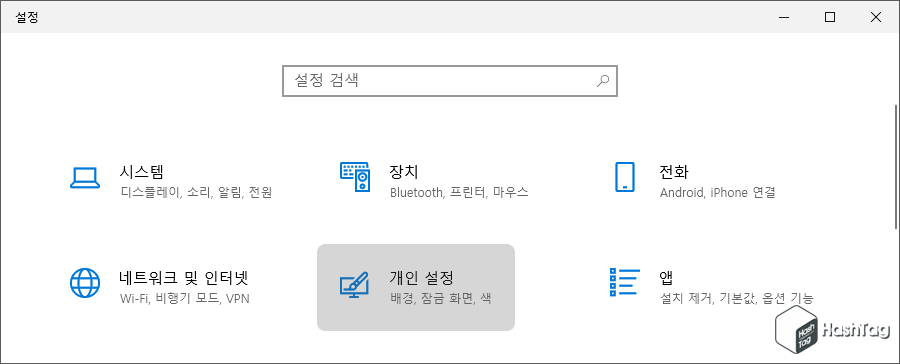Open the 시스템 laptop icon
Viewport: 900px width, 364px height.
pos(85,178)
